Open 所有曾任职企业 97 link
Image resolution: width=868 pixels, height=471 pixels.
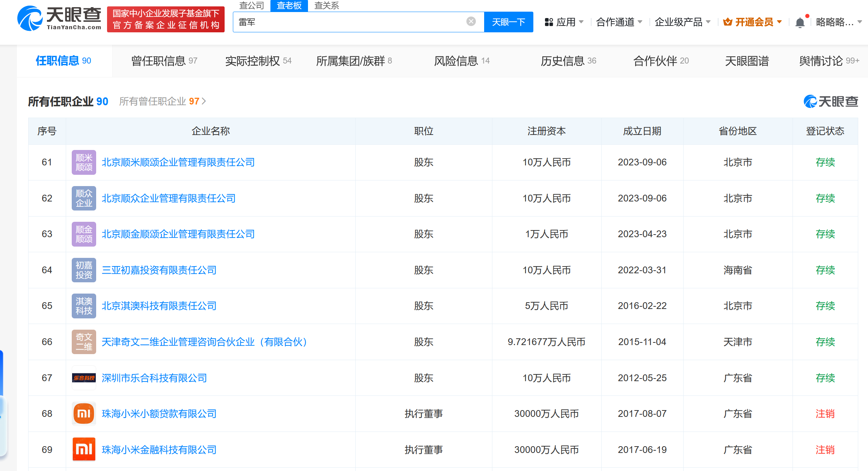(162, 101)
